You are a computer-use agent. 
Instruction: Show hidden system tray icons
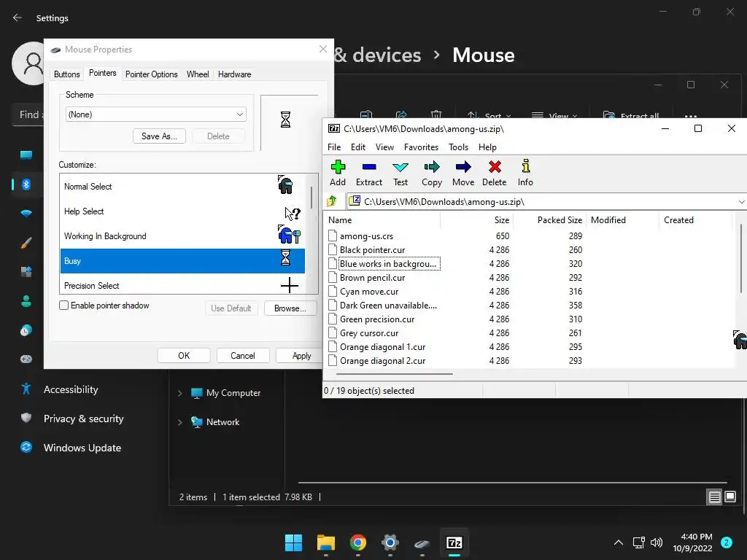pos(619,542)
